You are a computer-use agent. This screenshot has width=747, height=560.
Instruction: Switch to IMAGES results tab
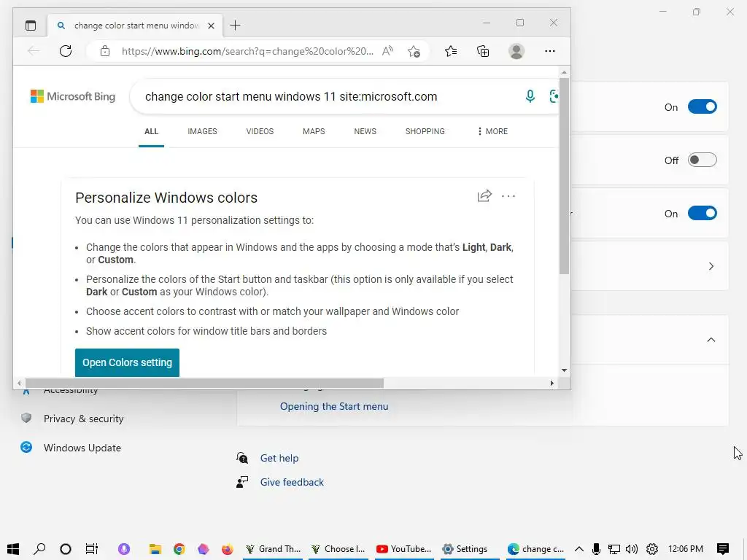[x=202, y=131]
